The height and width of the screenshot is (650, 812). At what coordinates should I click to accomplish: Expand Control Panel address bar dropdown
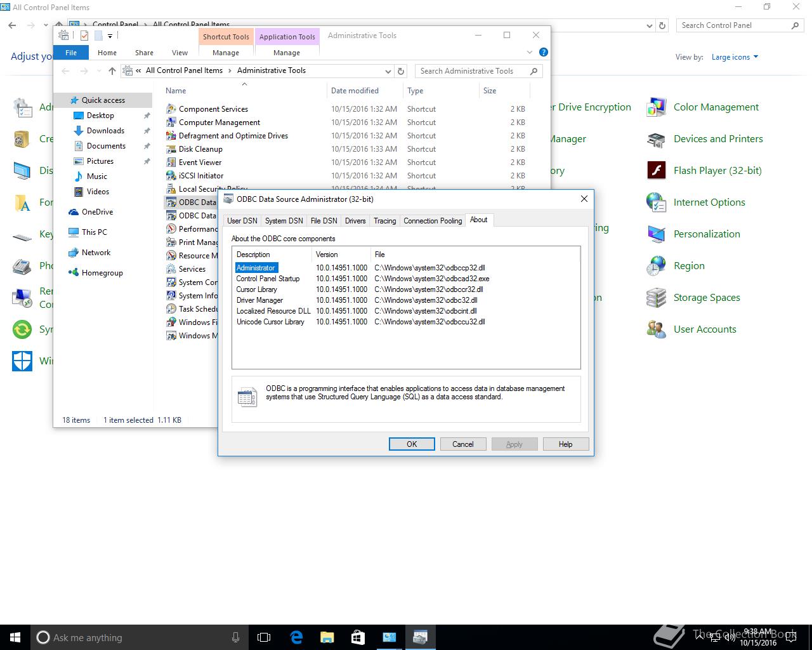coord(649,26)
